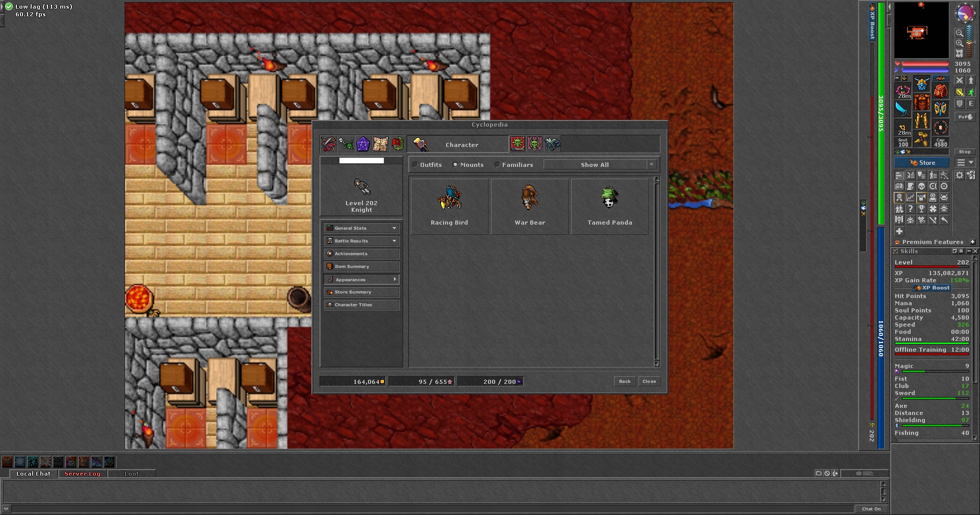
Task: Select the blue sword weapon slot
Action: (903, 109)
